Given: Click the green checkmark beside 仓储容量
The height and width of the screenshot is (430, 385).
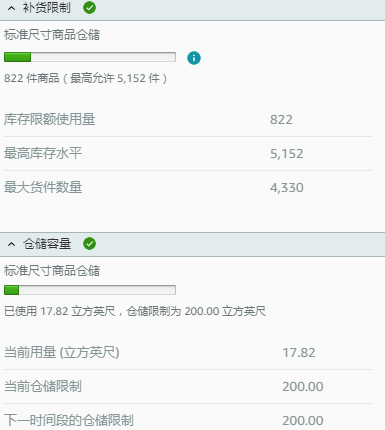Looking at the screenshot, I should click(x=89, y=244).
